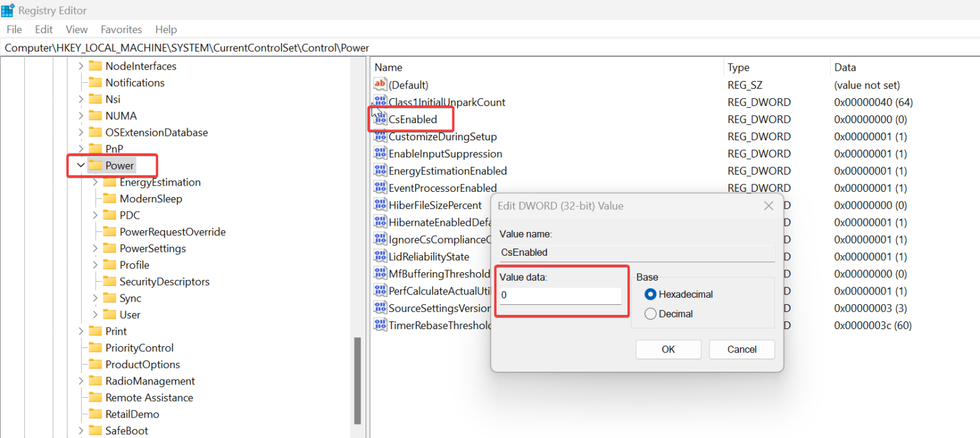This screenshot has width=980, height=438.
Task: Open the Favorites menu
Action: [x=121, y=29]
